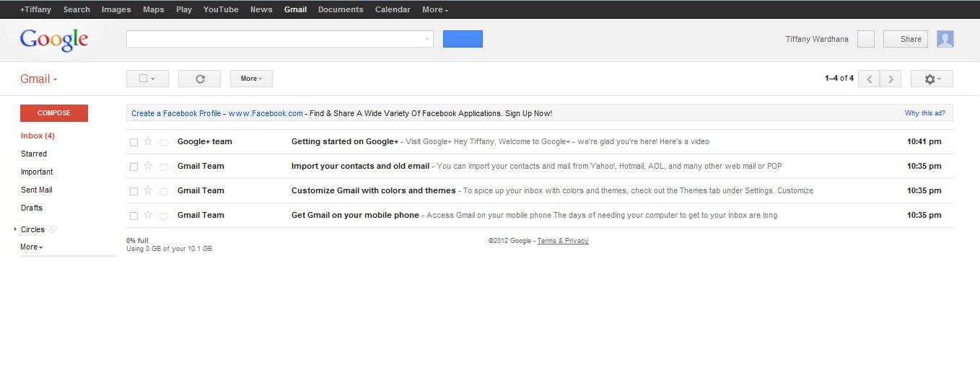980x375 pixels.
Task: Expand the Circles label in sidebar
Action: click(16, 229)
